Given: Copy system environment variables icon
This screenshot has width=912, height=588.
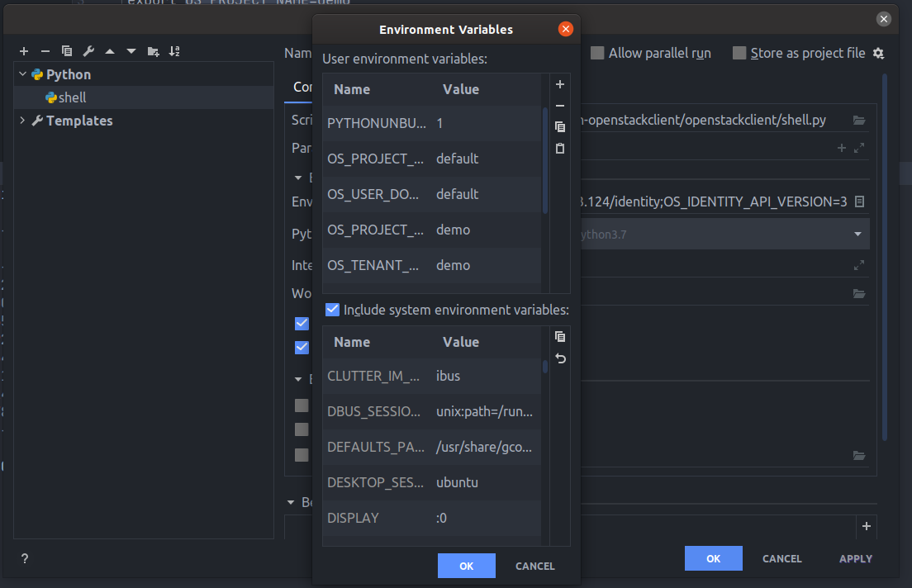Looking at the screenshot, I should [560, 337].
